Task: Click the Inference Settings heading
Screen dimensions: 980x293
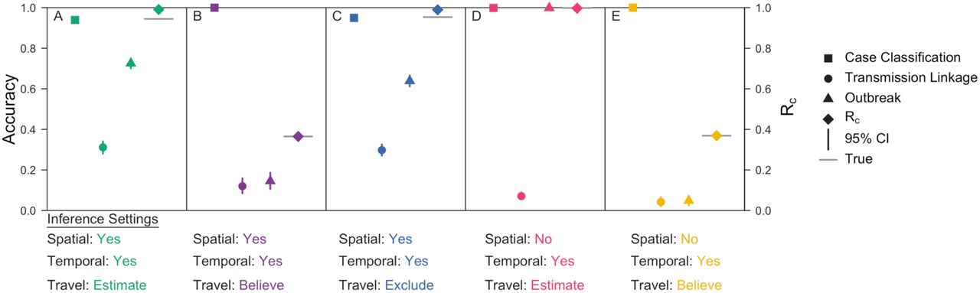Action: [103, 219]
